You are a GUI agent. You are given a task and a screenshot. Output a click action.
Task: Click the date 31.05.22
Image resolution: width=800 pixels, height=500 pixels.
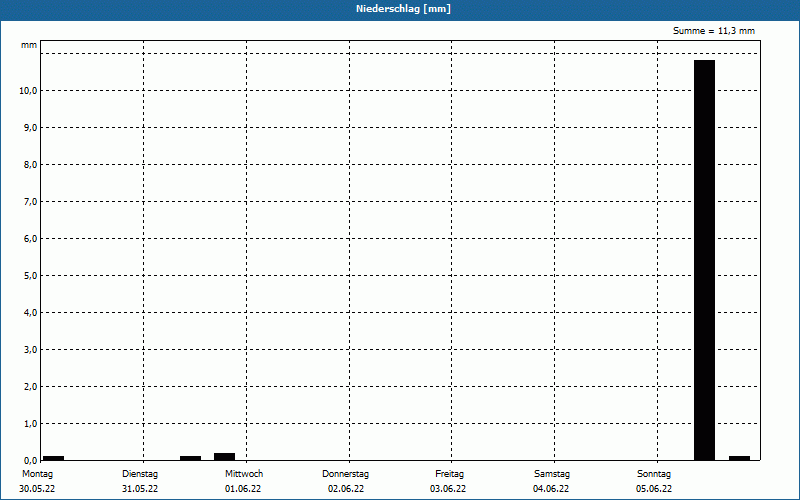pos(140,489)
